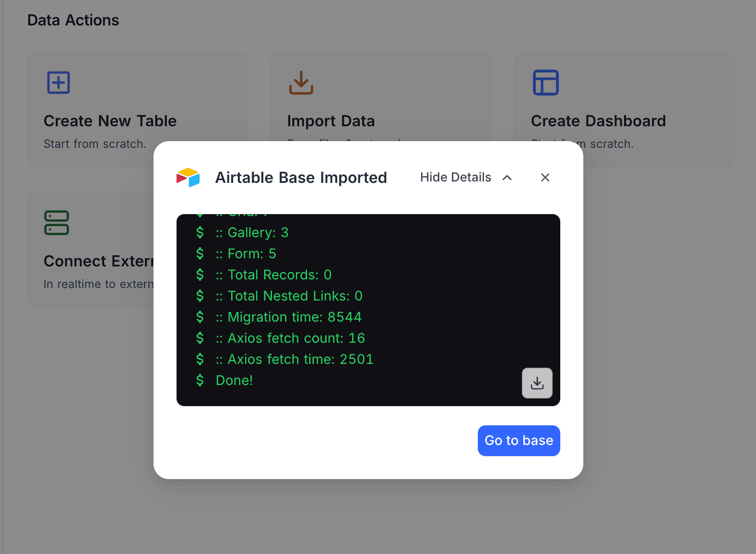Click the Data Actions heading

tap(73, 20)
